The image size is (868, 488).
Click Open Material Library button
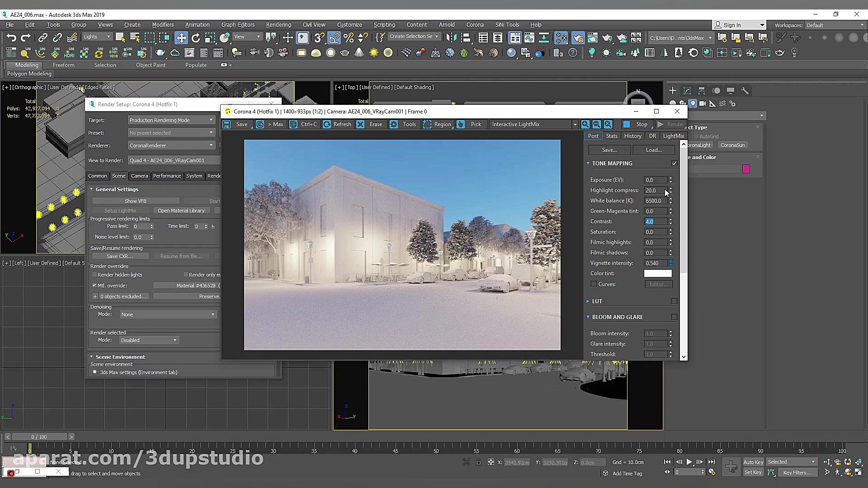[181, 211]
